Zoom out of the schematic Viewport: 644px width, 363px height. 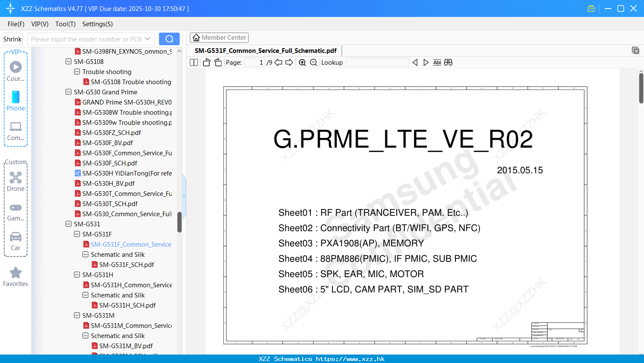coord(313,63)
